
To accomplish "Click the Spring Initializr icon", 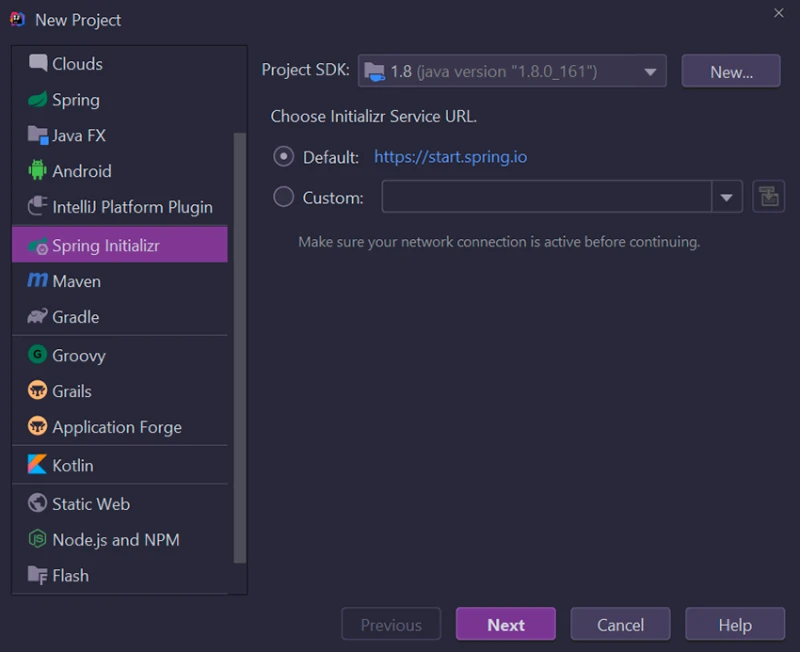I will pos(38,246).
